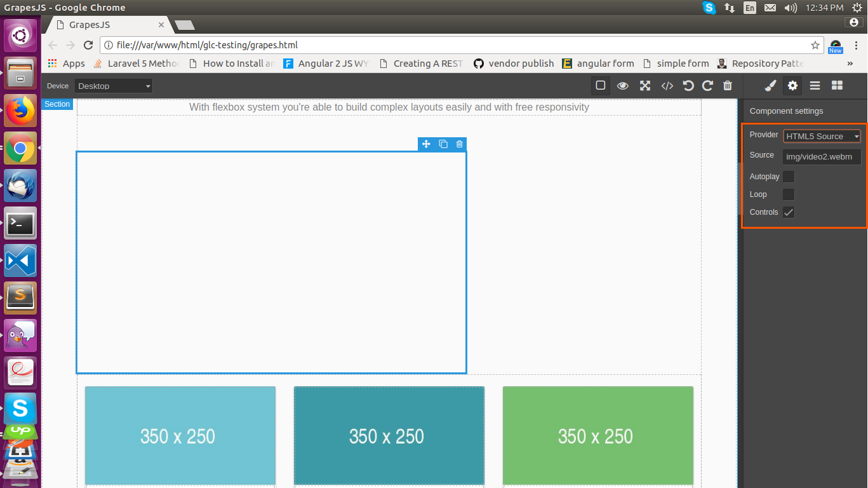Open the Blocks panel

(837, 85)
